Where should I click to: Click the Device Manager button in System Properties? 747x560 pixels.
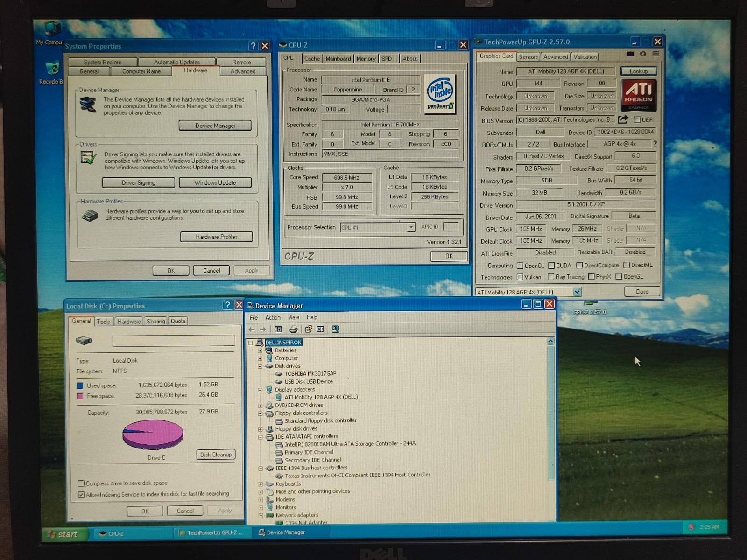click(215, 126)
